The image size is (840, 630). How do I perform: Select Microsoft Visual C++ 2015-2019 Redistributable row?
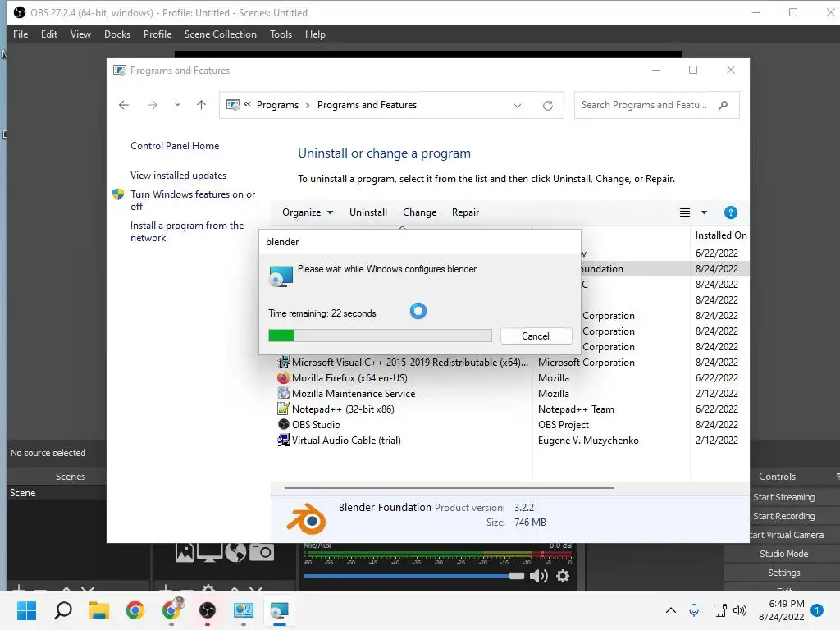(x=512, y=362)
